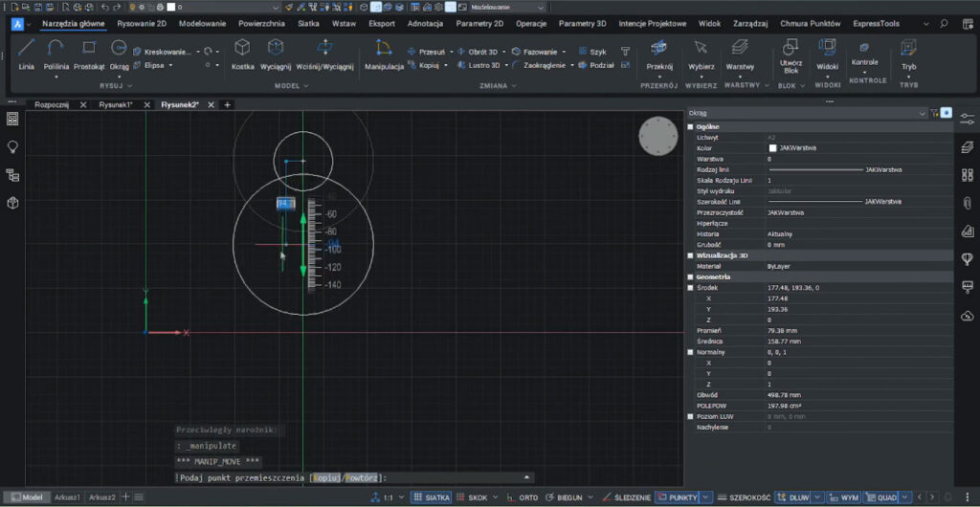Screen dimensions: 980x507
Task: Open the Chmura Punktów ribbon tab
Action: click(x=810, y=24)
